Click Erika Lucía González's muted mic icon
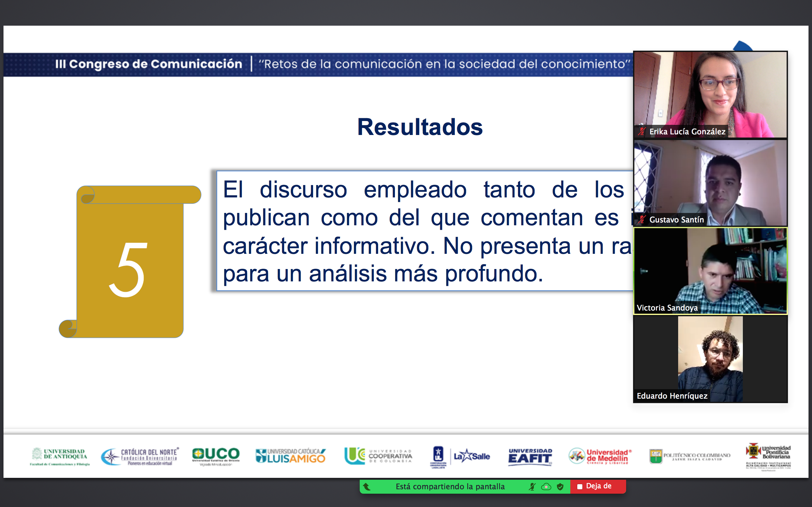This screenshot has height=507, width=812. [x=642, y=132]
